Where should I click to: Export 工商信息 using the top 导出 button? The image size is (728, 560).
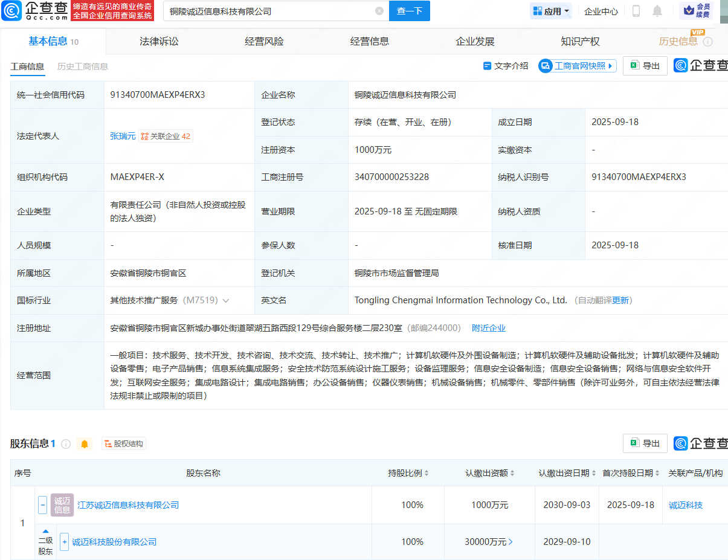(x=645, y=66)
